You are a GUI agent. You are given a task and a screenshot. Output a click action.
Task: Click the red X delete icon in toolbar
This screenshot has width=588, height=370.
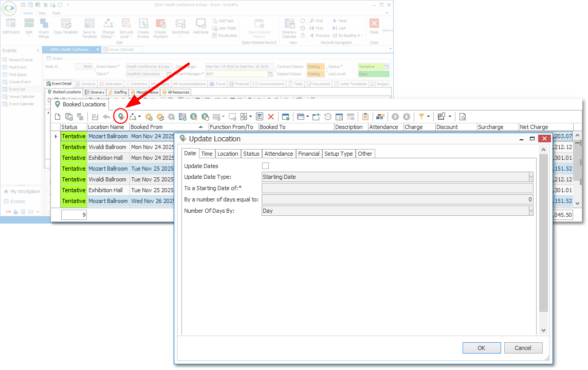(x=271, y=117)
